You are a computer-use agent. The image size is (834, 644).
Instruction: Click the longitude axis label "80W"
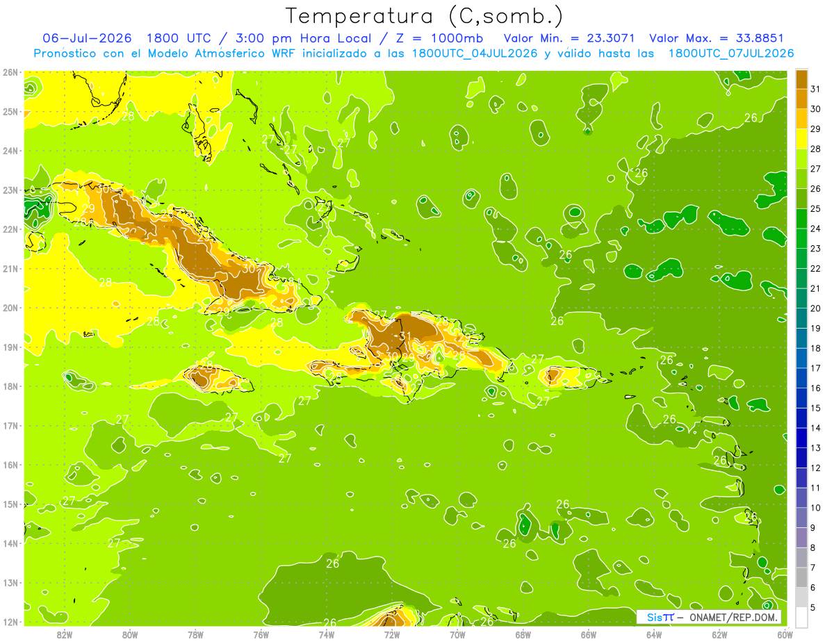click(130, 635)
